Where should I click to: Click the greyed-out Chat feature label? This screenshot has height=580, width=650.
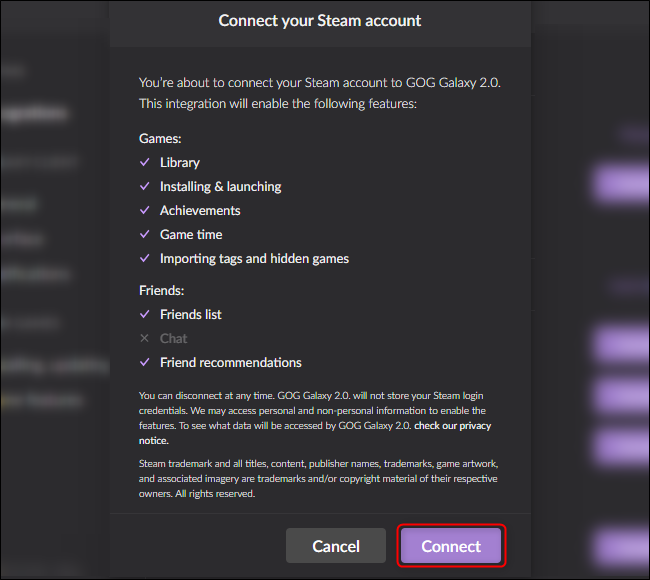coord(174,339)
